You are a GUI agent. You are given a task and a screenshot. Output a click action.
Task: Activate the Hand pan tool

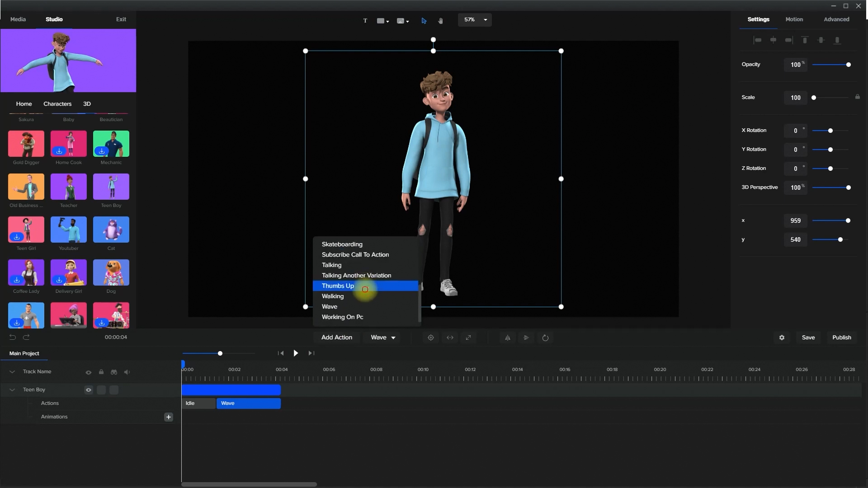[x=441, y=21]
